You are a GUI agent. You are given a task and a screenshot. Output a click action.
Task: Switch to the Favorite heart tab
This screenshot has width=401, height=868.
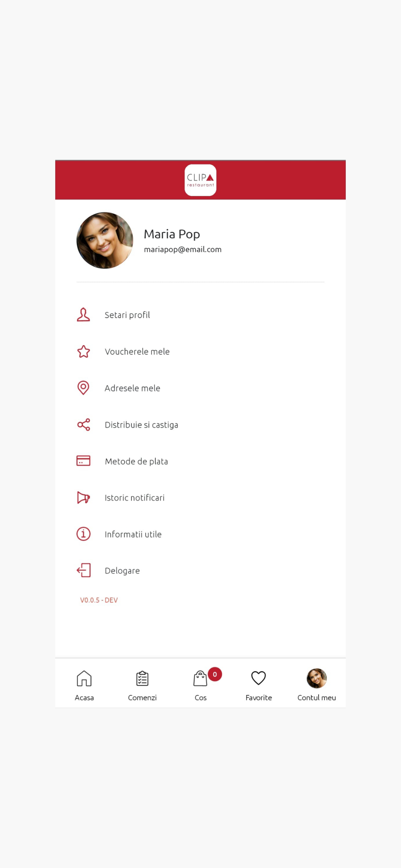[259, 685]
